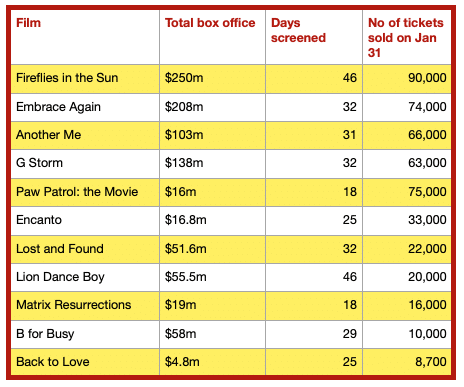This screenshot has width=464, height=387.
Task: Click Paw Patrol: the Movie cell
Action: pos(77,192)
